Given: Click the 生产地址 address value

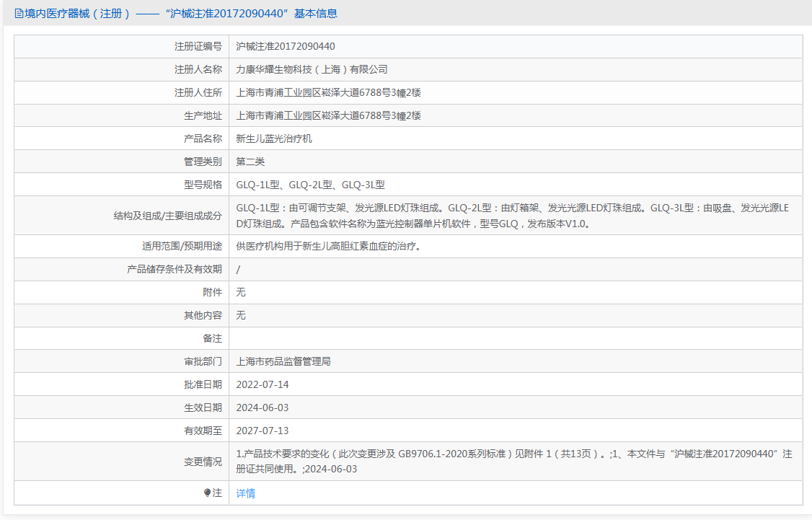Looking at the screenshot, I should click(x=328, y=115).
